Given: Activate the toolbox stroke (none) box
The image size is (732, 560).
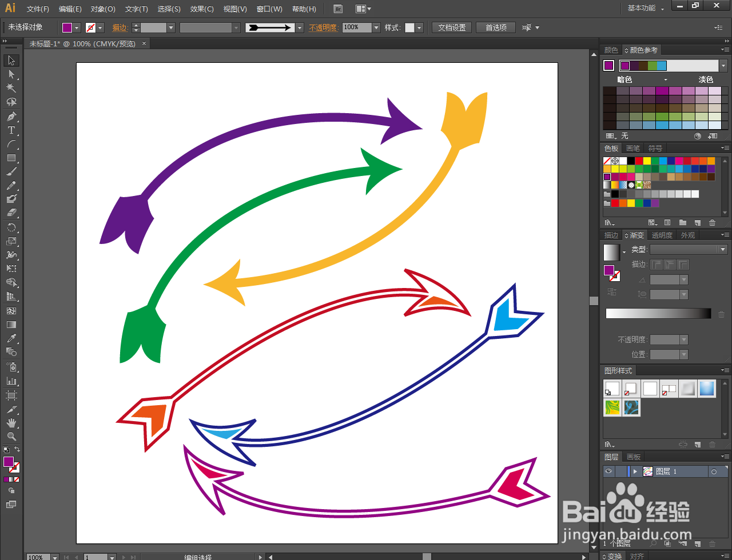Looking at the screenshot, I should click(15, 468).
